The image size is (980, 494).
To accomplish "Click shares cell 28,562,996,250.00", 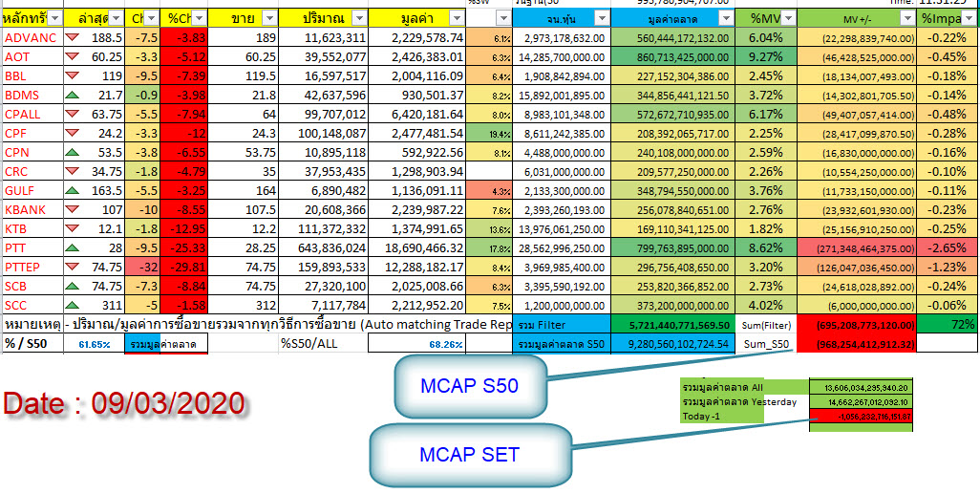I will tap(562, 248).
